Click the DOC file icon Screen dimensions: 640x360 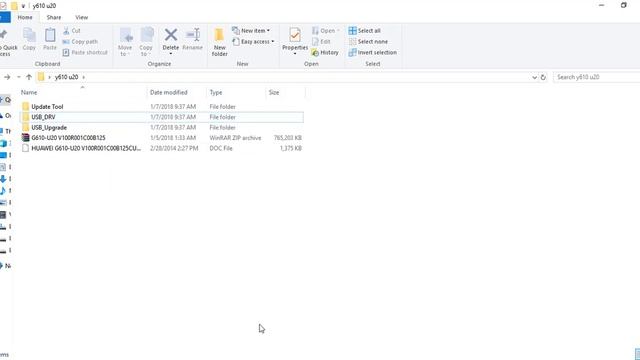click(x=25, y=149)
